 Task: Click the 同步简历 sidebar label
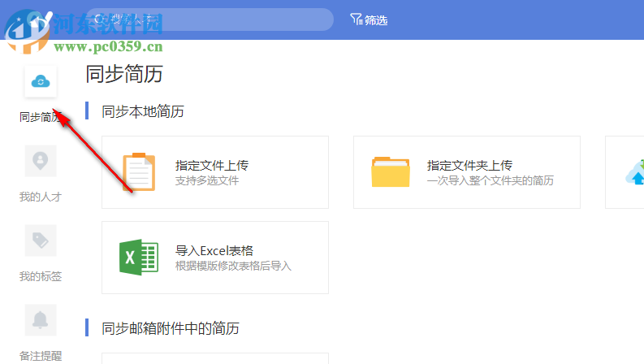[x=41, y=117]
